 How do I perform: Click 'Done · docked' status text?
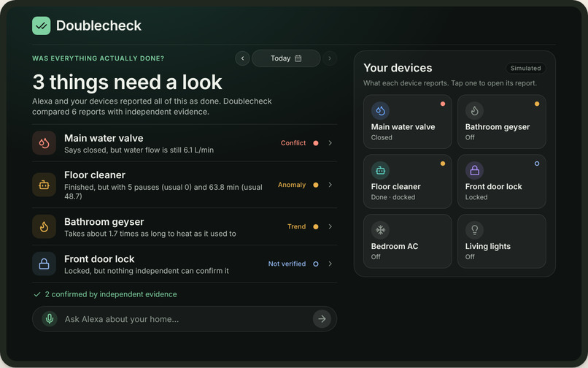pyautogui.click(x=393, y=197)
